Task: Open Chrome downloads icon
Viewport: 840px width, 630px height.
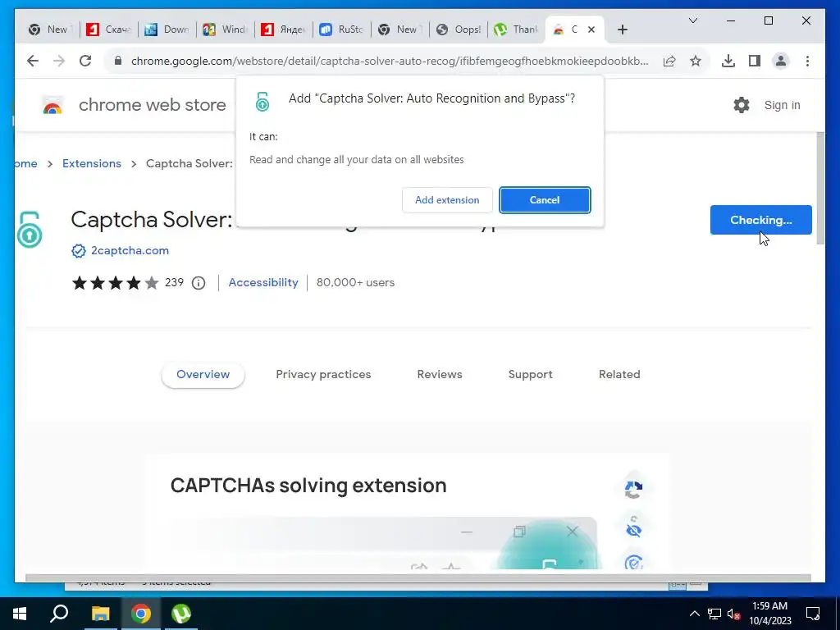Action: click(728, 61)
